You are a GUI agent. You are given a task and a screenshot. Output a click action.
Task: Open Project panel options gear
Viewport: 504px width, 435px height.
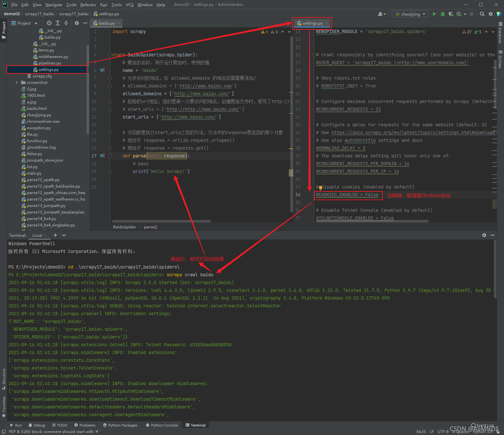(x=77, y=23)
